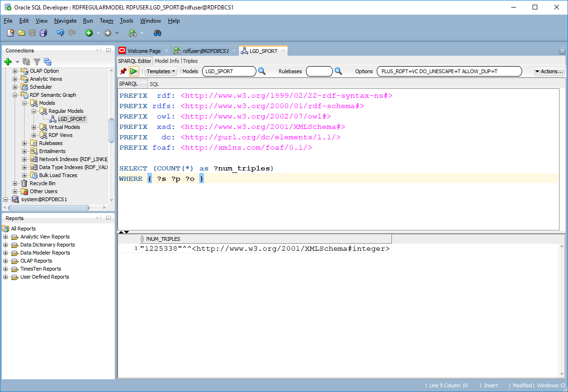
Task: Expand the Entailments node
Action: 25,151
